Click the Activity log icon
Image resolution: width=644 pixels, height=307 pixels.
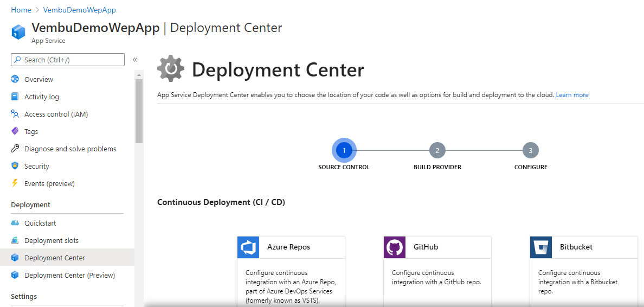(x=15, y=97)
